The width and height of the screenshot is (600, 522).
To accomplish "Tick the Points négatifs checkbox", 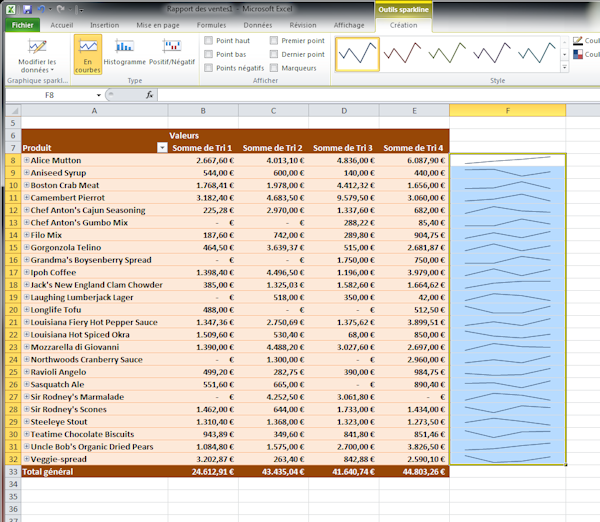I will [208, 69].
